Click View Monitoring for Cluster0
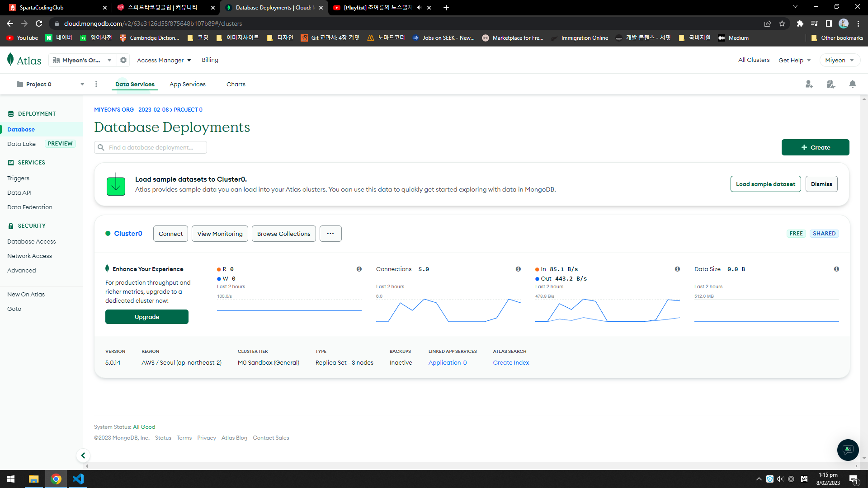 pos(220,234)
